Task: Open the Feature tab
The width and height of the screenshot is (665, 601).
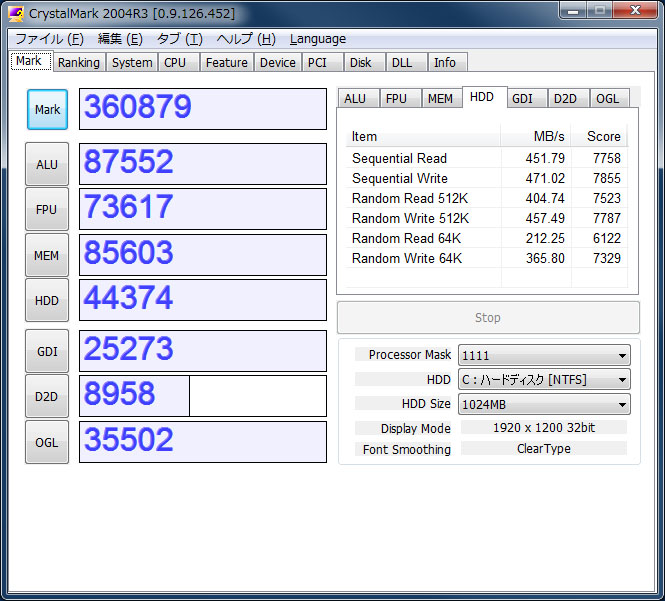Action: pyautogui.click(x=227, y=62)
